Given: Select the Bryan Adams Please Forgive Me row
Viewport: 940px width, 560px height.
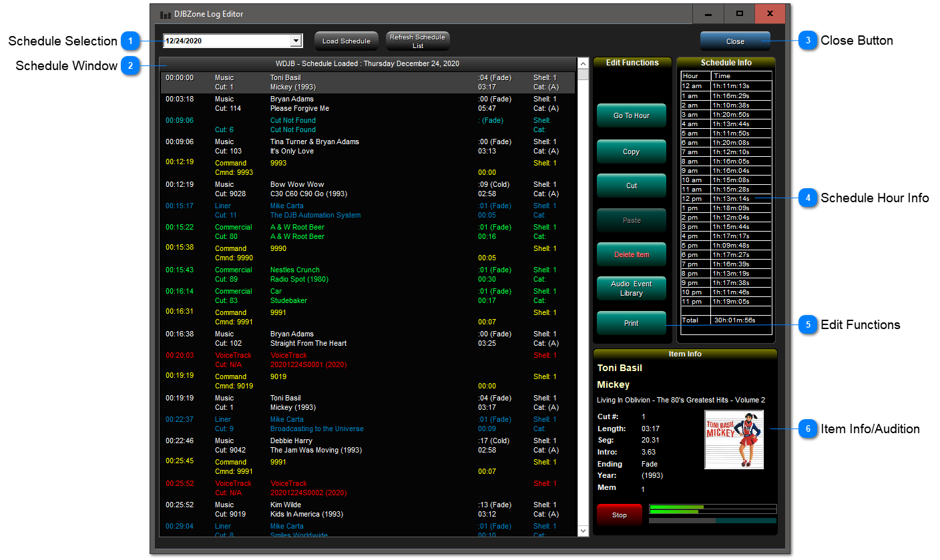Looking at the screenshot, I should [x=369, y=103].
